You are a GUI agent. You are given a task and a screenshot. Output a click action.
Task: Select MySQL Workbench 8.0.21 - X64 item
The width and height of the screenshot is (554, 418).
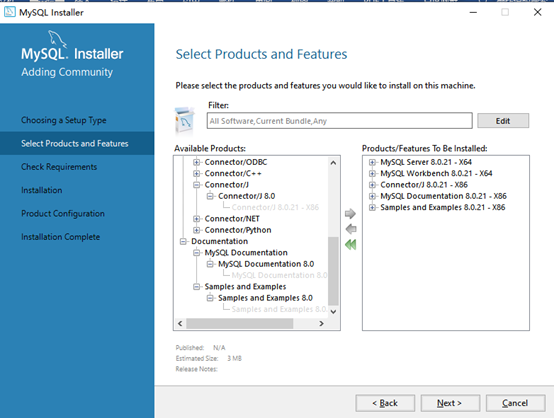(x=436, y=173)
